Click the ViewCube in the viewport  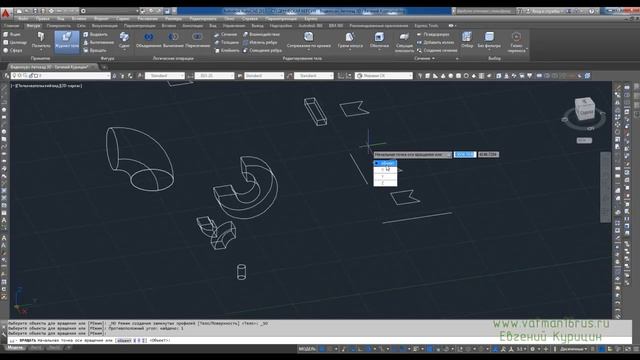tap(584, 109)
